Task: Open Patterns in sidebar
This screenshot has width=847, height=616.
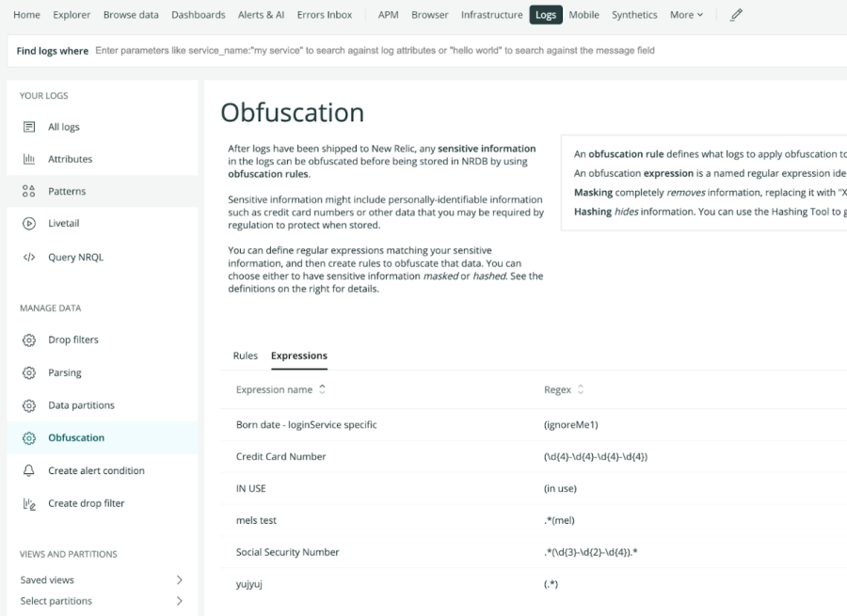Action: pyautogui.click(x=67, y=191)
